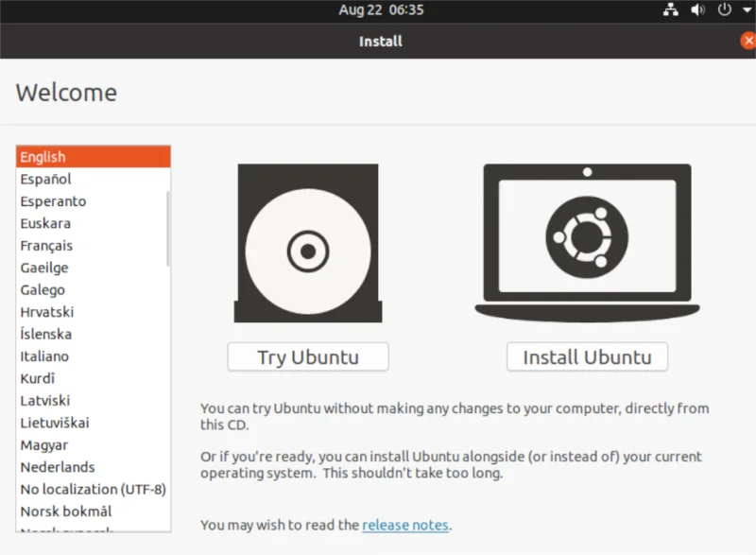The image size is (756, 555).
Task: Expand the system menu arrow in top bar
Action: (x=747, y=9)
